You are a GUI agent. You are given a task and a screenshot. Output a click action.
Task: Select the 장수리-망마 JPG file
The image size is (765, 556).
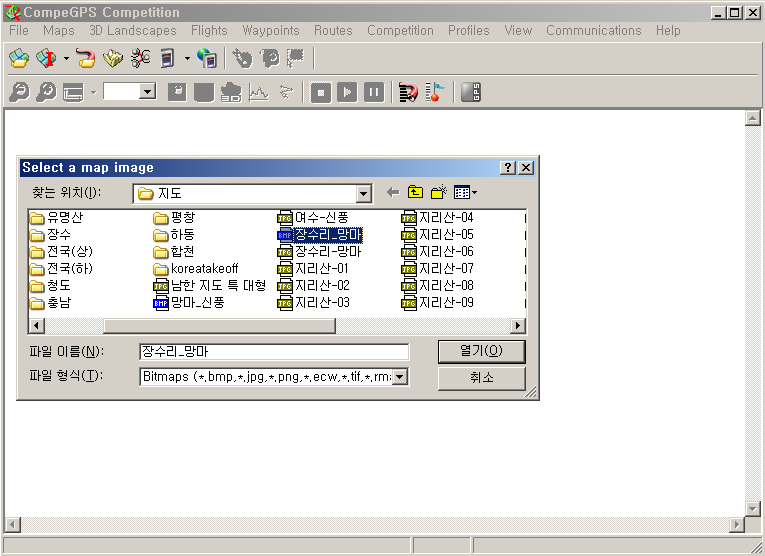pyautogui.click(x=319, y=252)
